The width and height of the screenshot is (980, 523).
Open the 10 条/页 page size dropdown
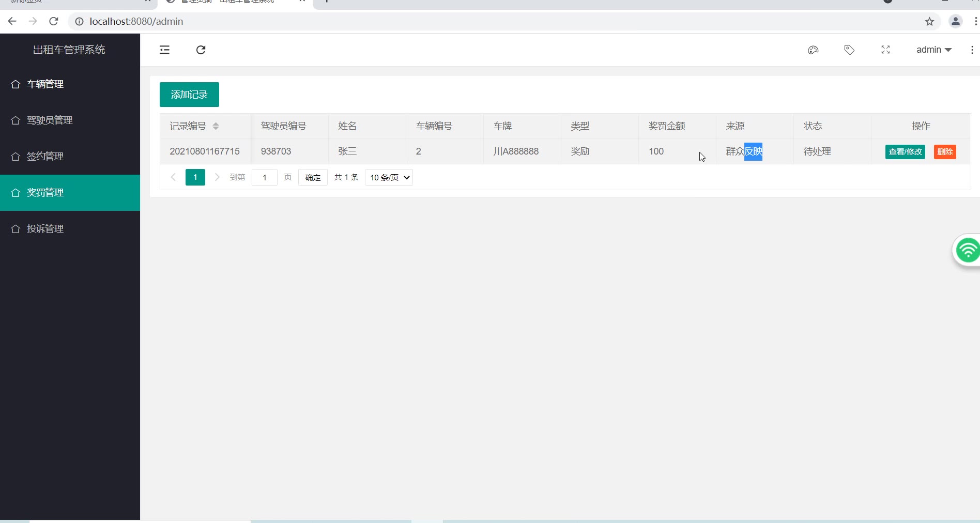click(389, 177)
